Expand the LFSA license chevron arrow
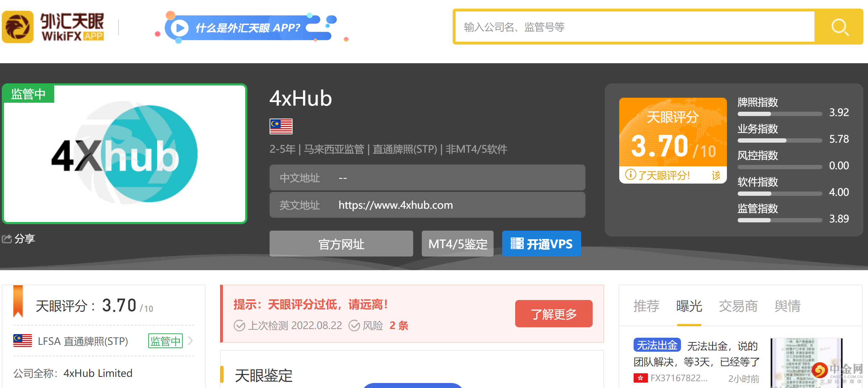Screen dimensions: 868x388 (x=191, y=341)
